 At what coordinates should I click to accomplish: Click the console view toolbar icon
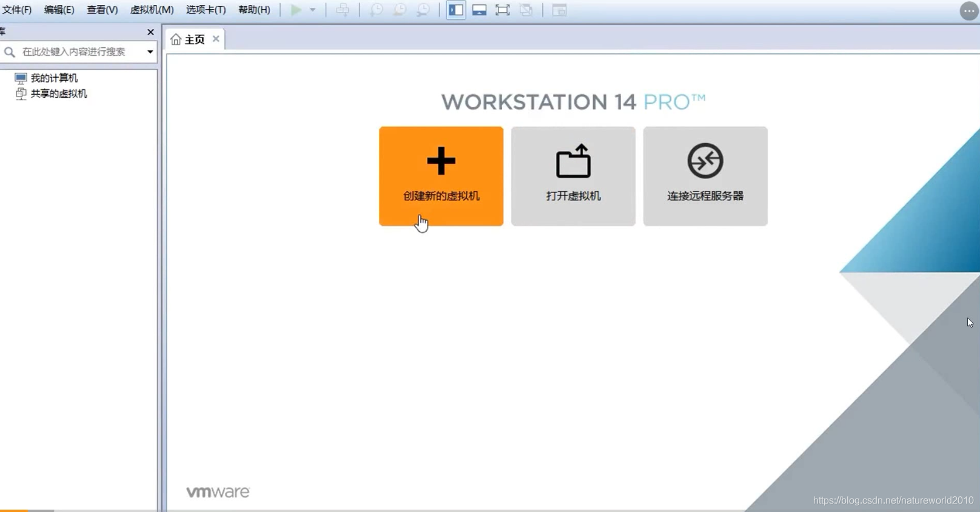[x=559, y=10]
